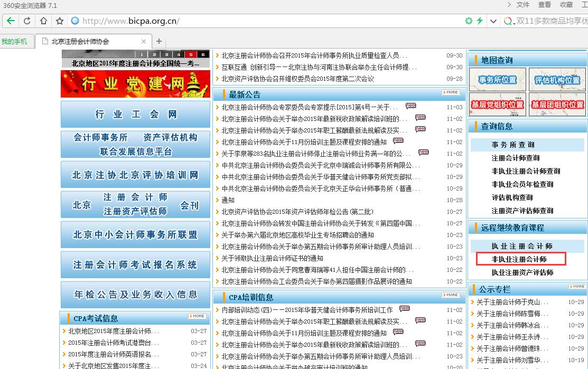Switch to the 我的手机 tab
The height and width of the screenshot is (369, 588).
(15, 40)
